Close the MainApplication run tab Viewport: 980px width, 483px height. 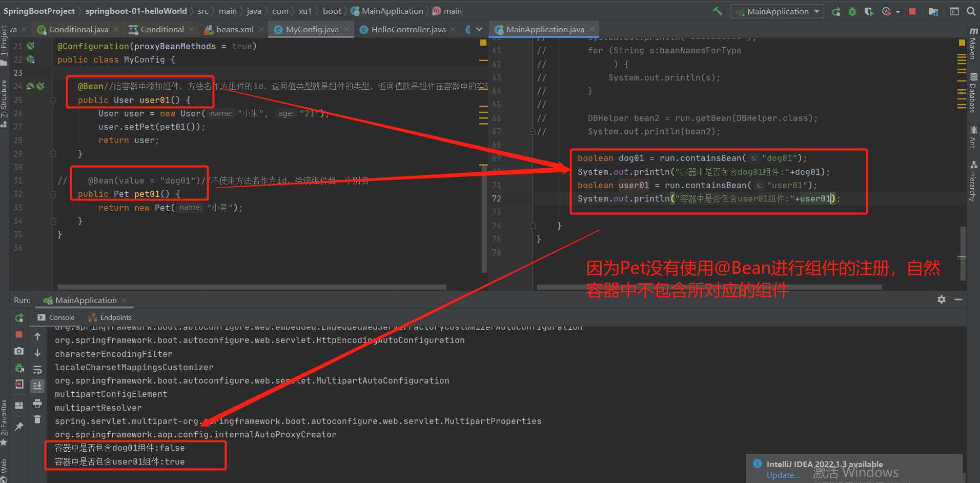tap(124, 300)
